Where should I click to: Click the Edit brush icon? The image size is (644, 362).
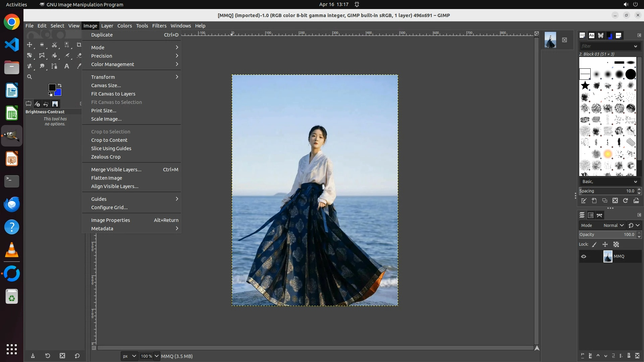click(x=584, y=201)
